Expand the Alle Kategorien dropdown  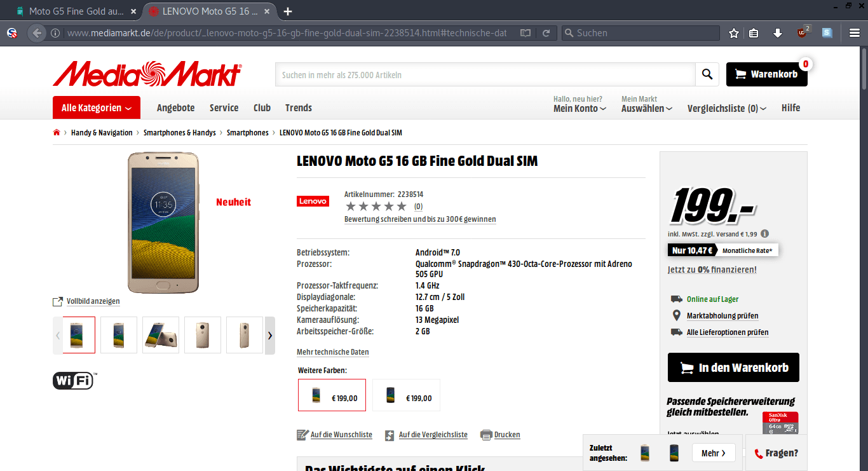[x=97, y=108]
